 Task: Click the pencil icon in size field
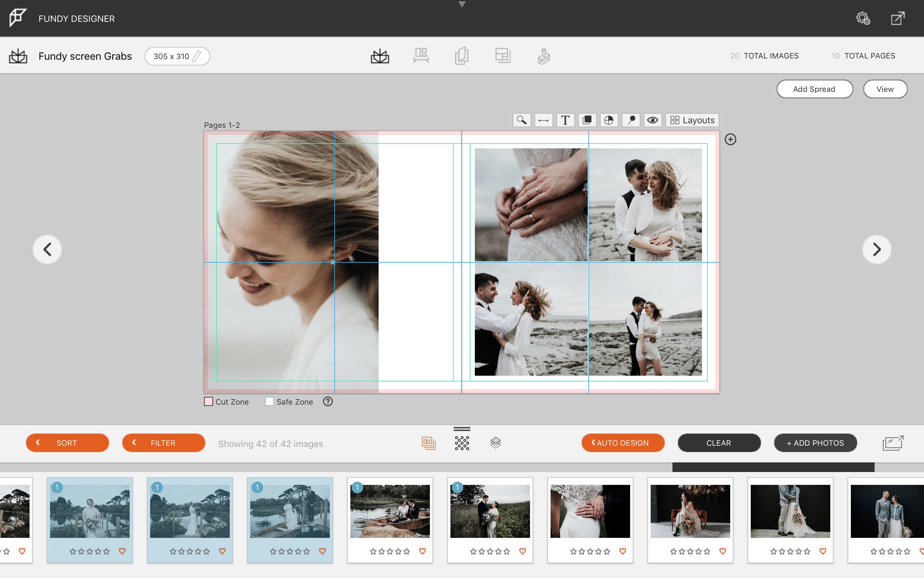coord(197,56)
